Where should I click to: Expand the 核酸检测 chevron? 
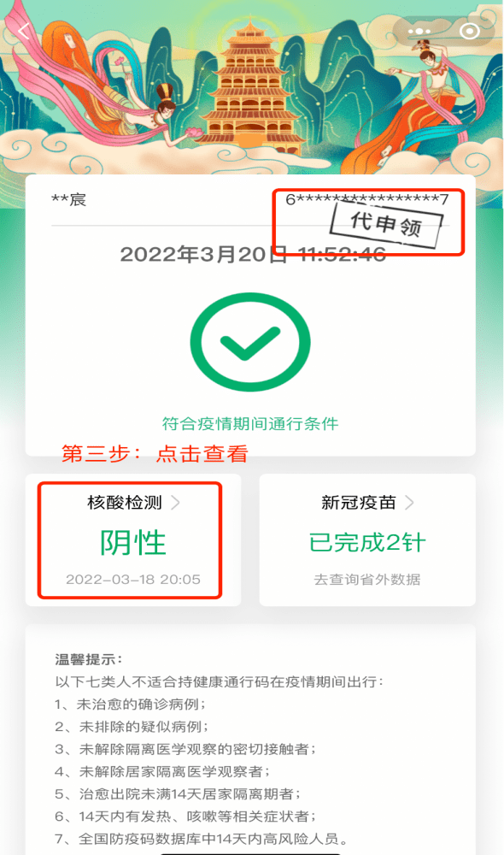[x=175, y=502]
